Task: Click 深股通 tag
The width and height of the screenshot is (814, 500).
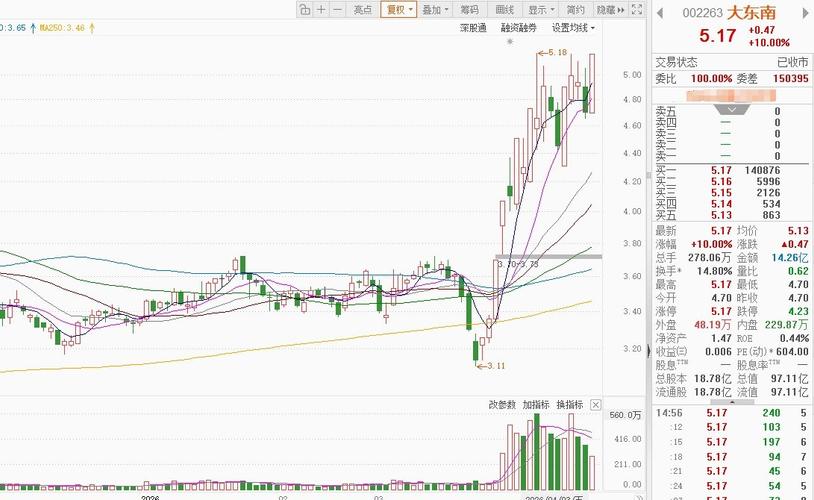Action: point(473,28)
